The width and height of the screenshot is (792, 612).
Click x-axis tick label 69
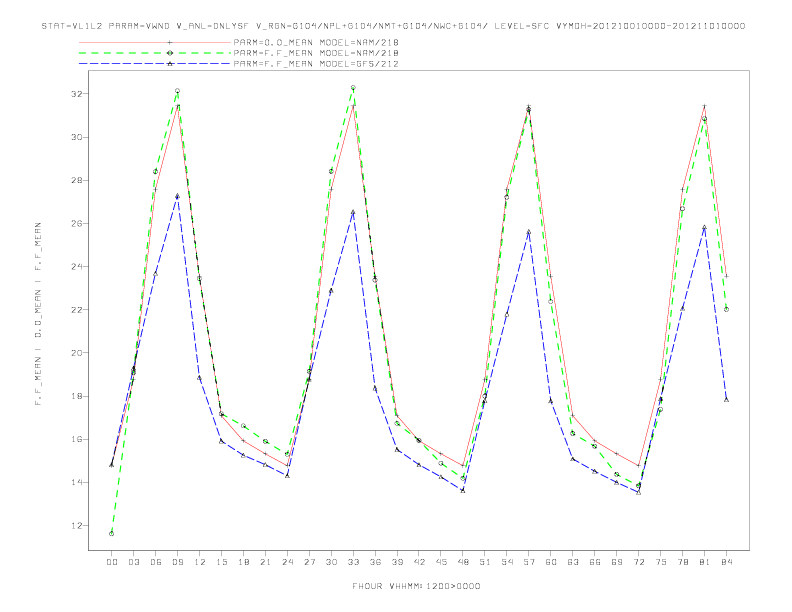click(617, 562)
